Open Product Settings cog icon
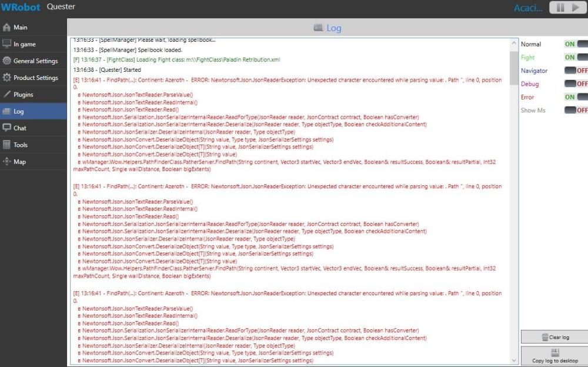 click(6, 77)
